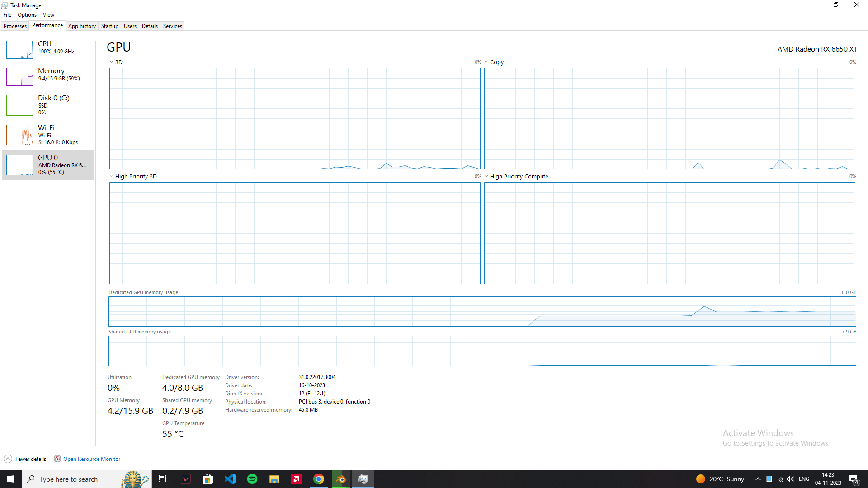Screen dimensions: 868x488
Task: Click the Dedicated GPU memory usage graph
Action: 482,312
